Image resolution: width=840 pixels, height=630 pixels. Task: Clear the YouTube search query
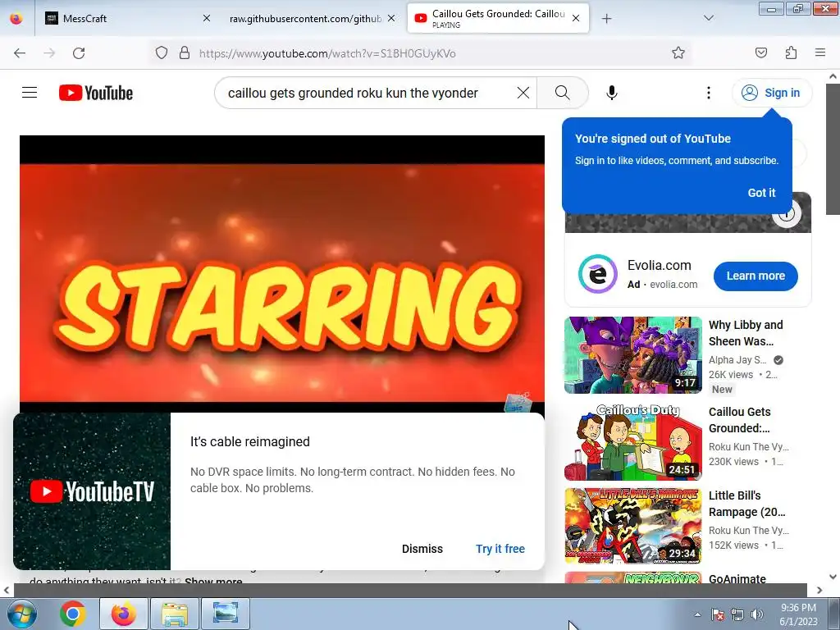[523, 93]
